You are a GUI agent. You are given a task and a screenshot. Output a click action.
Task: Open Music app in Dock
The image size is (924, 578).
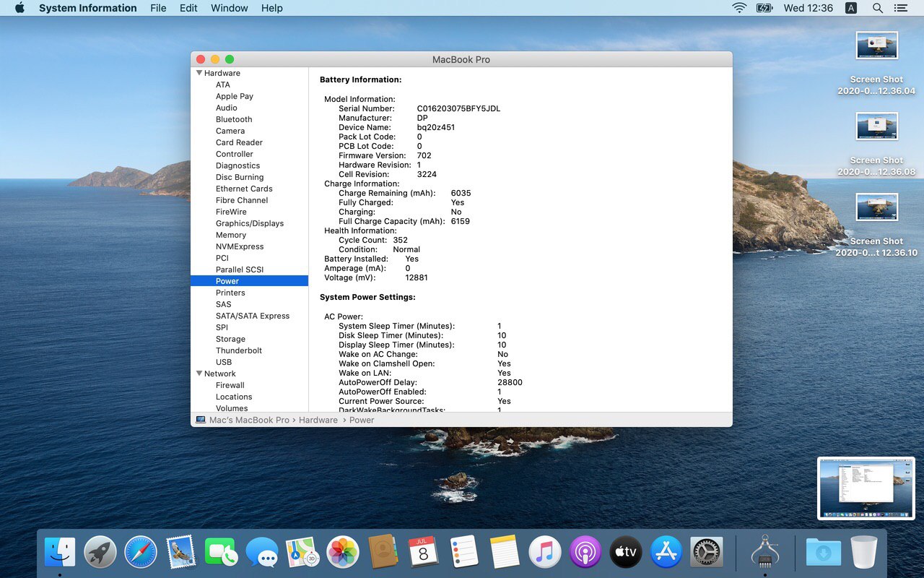(x=545, y=553)
